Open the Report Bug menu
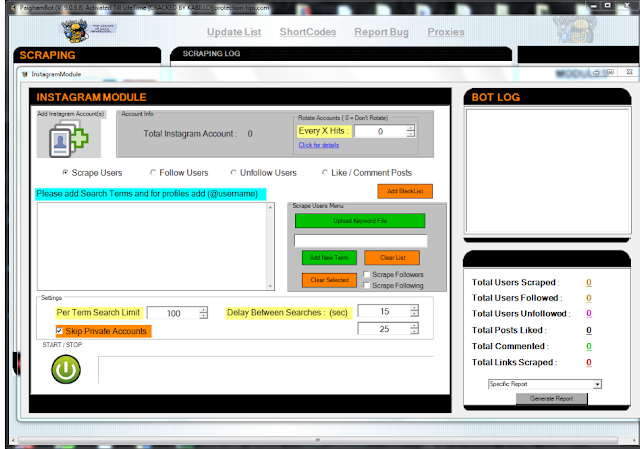 381,32
